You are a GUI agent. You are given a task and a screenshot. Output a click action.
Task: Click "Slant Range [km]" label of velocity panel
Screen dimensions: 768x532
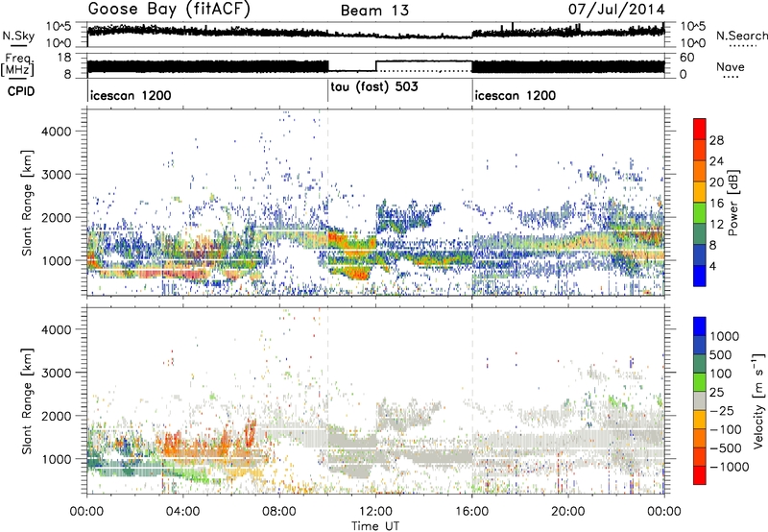coord(27,400)
